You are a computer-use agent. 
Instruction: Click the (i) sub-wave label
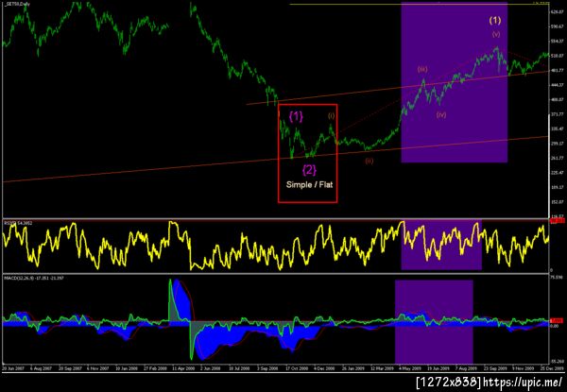(332, 115)
